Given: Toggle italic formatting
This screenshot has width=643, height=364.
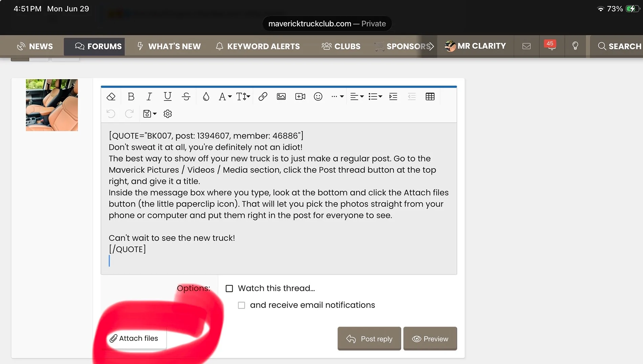Looking at the screenshot, I should pyautogui.click(x=149, y=97).
